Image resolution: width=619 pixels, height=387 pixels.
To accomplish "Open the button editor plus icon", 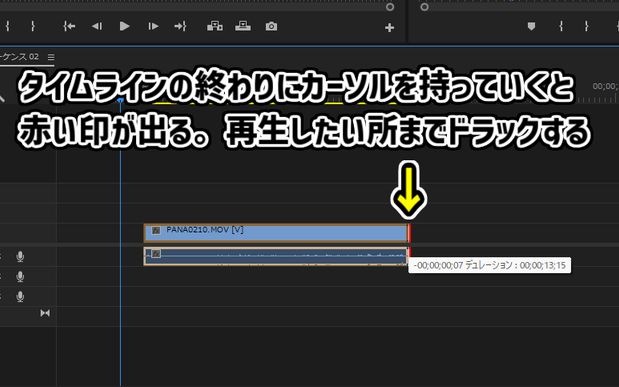I will point(390,28).
